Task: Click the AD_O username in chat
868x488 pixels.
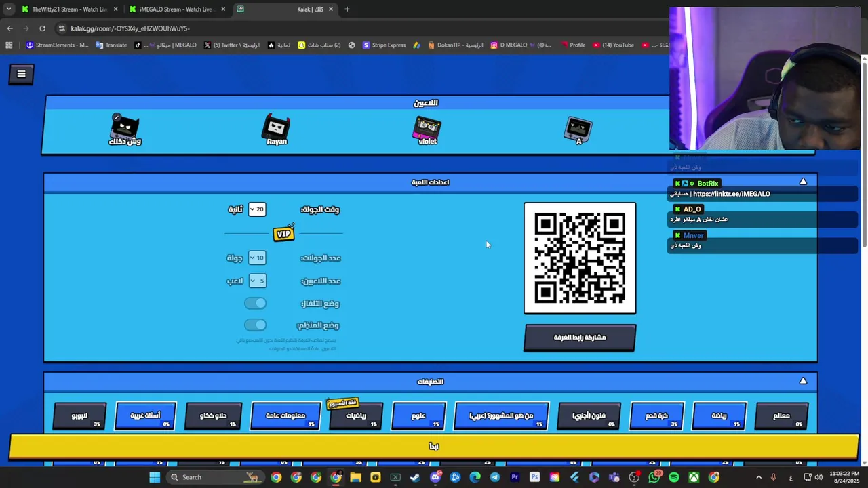Action: (x=692, y=209)
